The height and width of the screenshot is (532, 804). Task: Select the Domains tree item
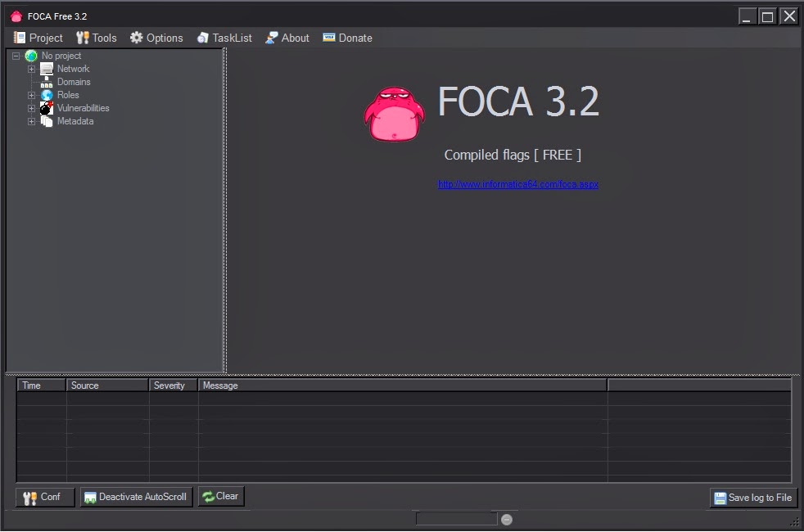click(74, 82)
